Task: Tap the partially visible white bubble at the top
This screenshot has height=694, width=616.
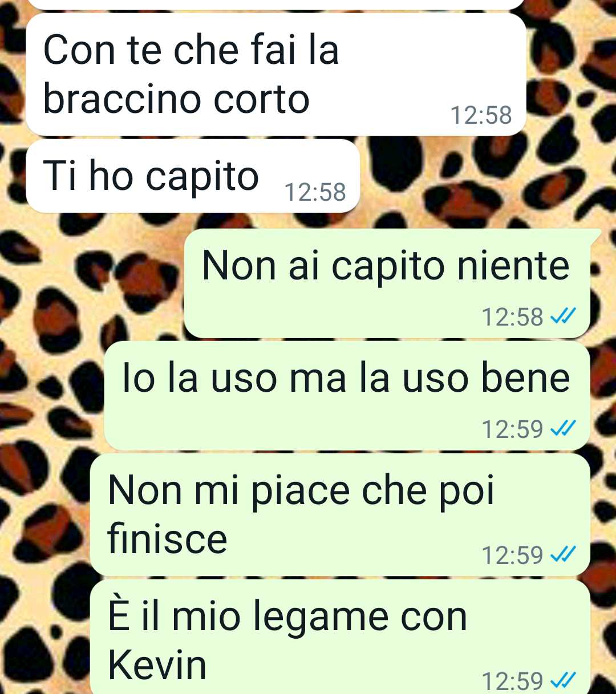Action: (x=276, y=4)
